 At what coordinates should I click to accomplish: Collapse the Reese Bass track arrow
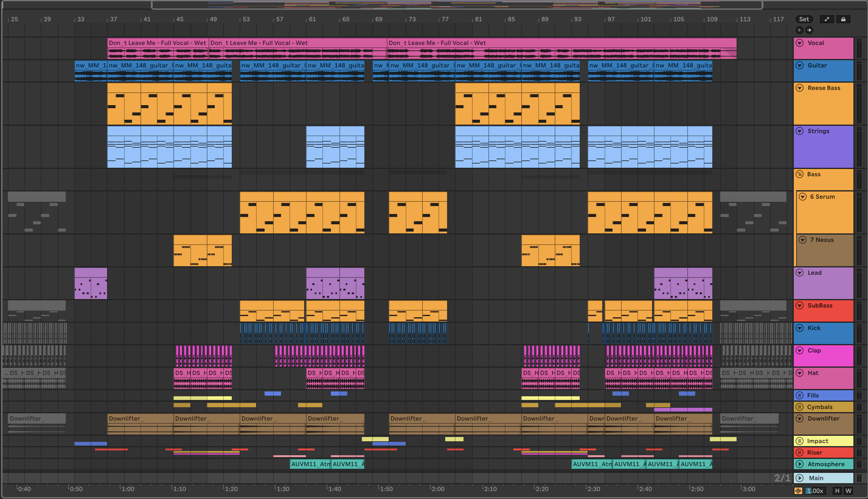pyautogui.click(x=799, y=88)
